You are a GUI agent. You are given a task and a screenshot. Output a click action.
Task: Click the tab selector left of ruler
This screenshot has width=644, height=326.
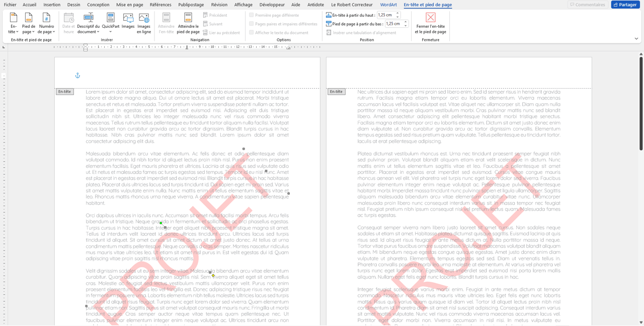4,47
